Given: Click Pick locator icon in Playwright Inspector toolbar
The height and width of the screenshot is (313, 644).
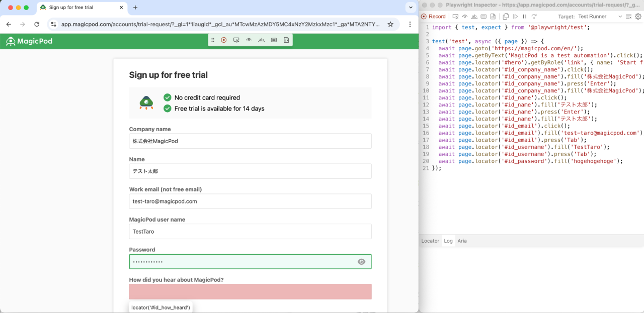Looking at the screenshot, I should click(x=455, y=17).
